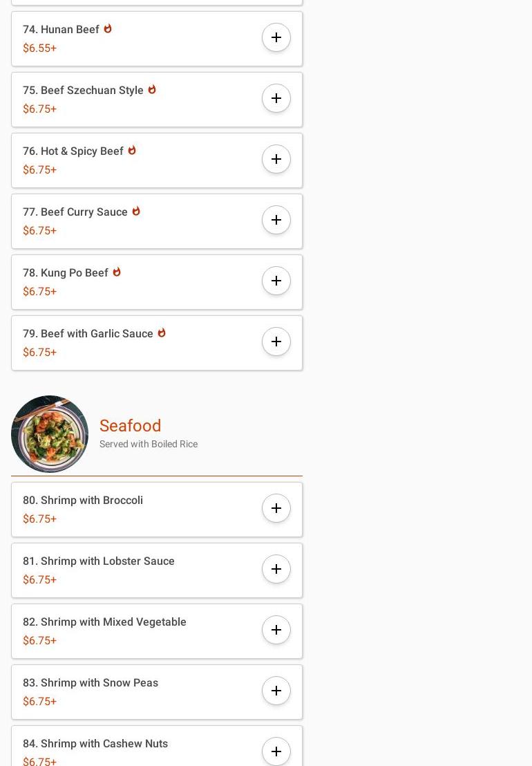Image resolution: width=532 pixels, height=766 pixels.
Task: Click plus icon for Beef Szechuan Style
Action: pos(276,98)
